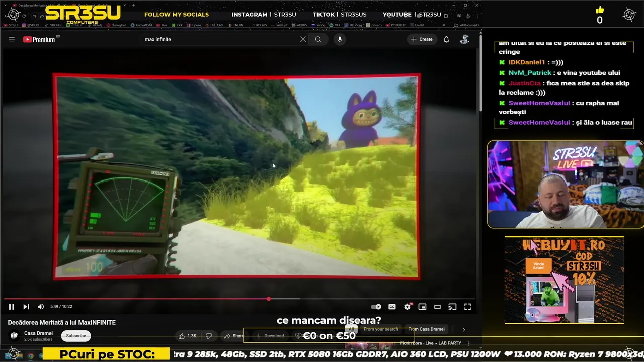Open the ENEBA bookmark
644x362 pixels.
[236, 25]
